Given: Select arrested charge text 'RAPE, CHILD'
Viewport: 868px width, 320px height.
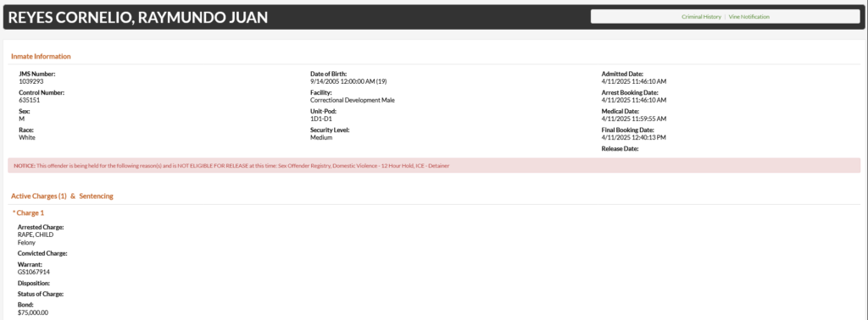Looking at the screenshot, I should 36,234.
